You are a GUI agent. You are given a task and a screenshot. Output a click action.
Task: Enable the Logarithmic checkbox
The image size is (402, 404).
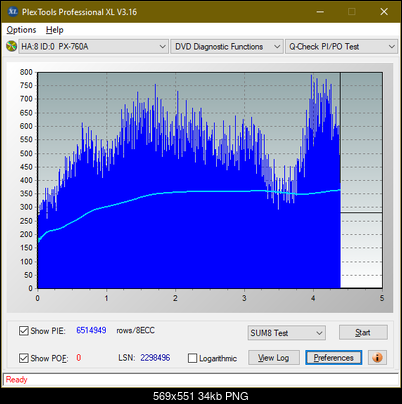[192, 358]
